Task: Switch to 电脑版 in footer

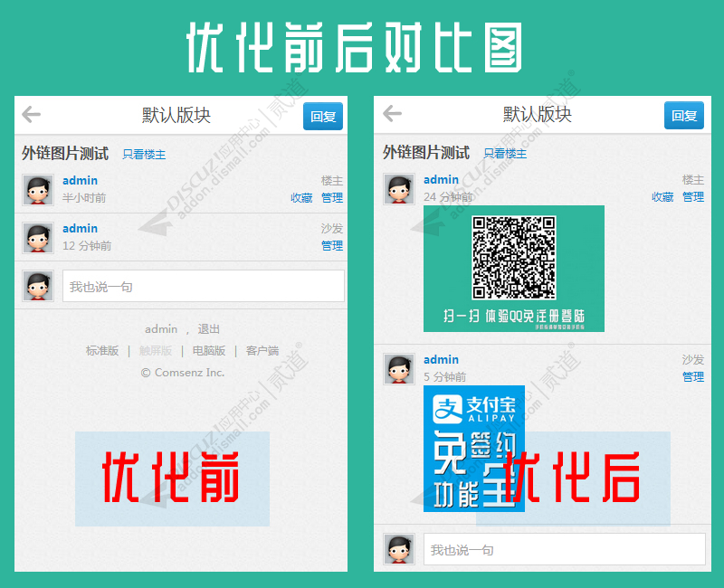Action: tap(209, 351)
